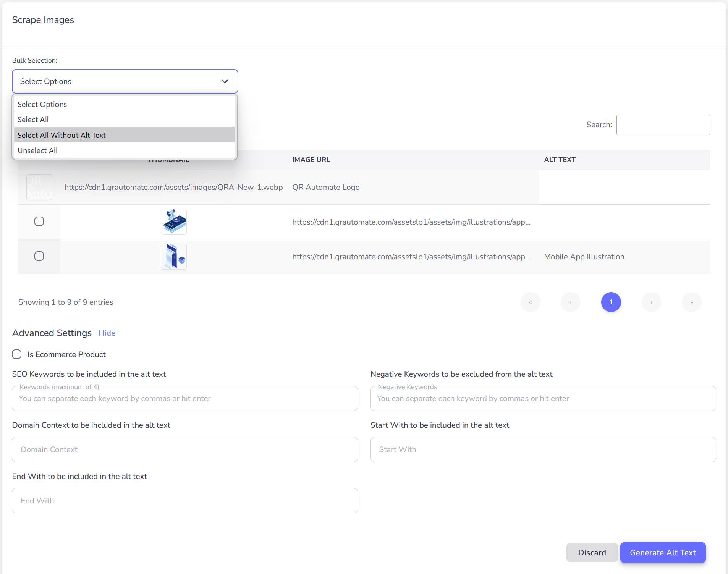
Task: Sort by the ALT TEXT column header
Action: click(x=560, y=160)
